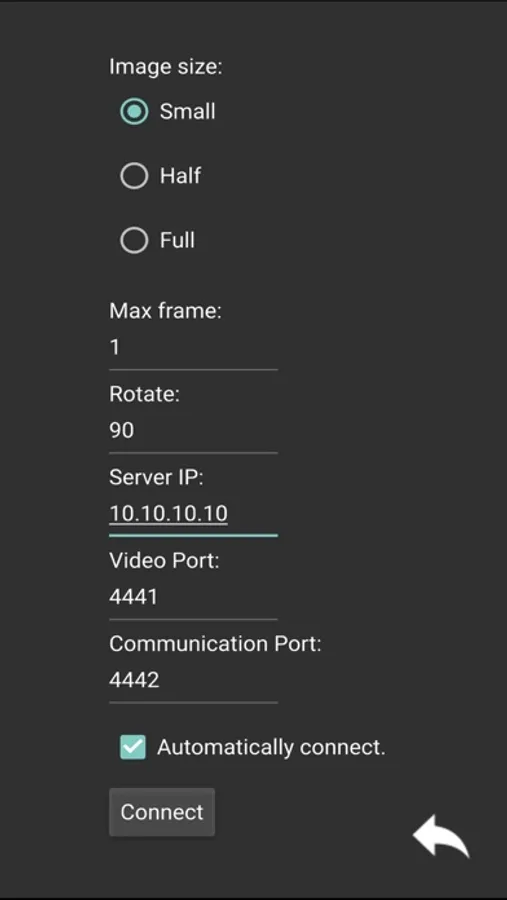Screen dimensions: 507x900
Task: Click the "Half" option text label
Action: [180, 176]
